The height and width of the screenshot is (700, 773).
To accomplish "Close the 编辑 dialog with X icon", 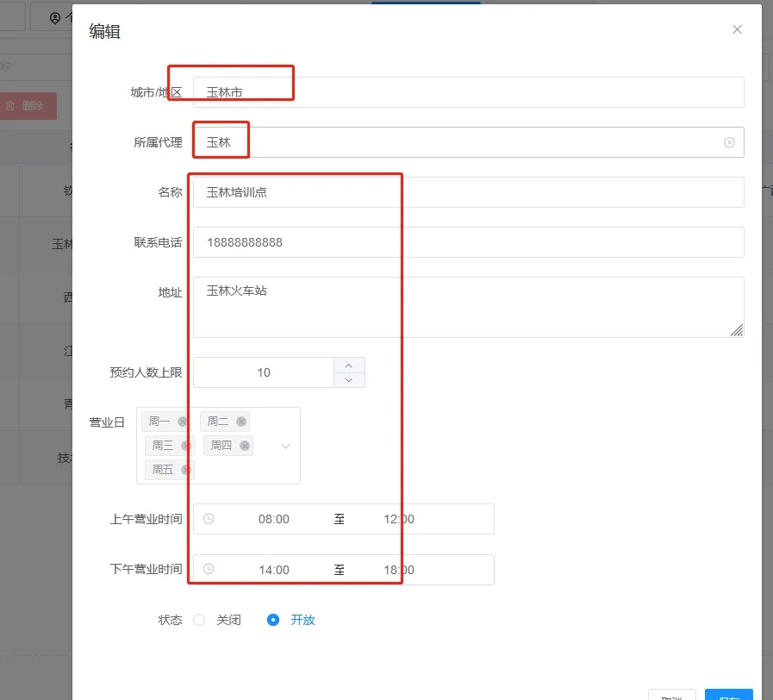I will pos(737,29).
